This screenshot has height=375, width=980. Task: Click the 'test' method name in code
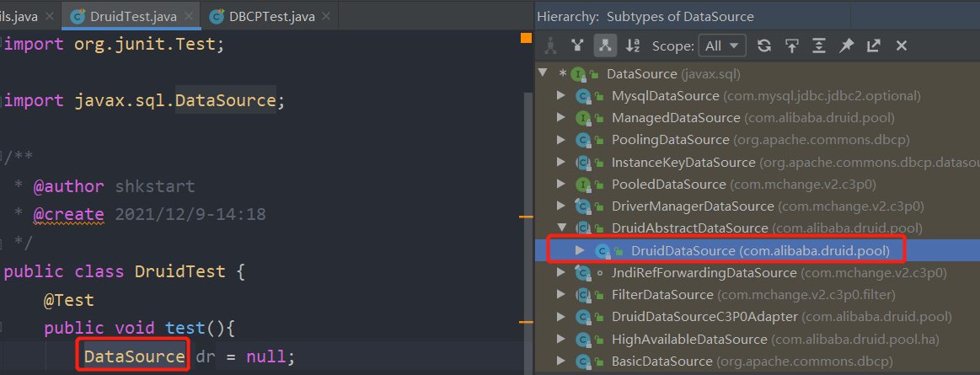coord(185,328)
